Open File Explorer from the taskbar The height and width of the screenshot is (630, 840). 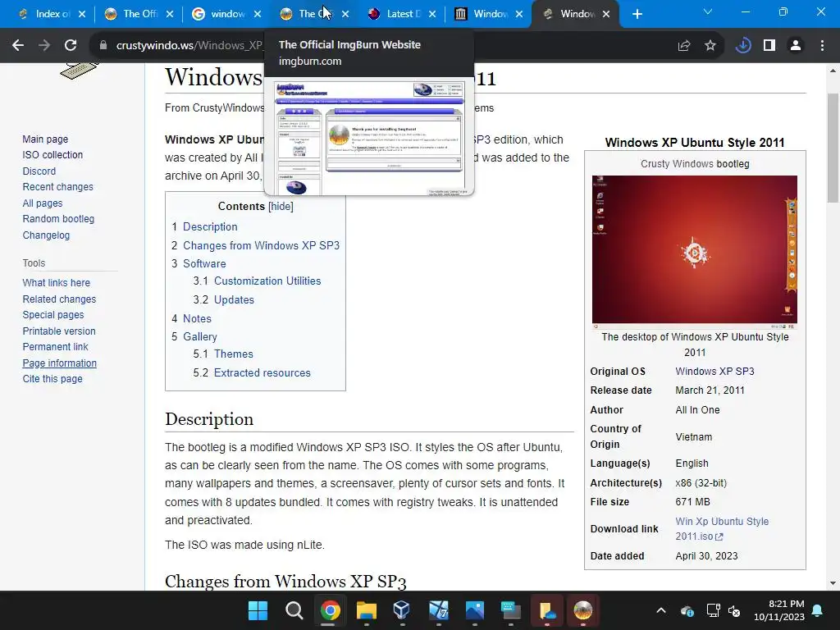367,610
